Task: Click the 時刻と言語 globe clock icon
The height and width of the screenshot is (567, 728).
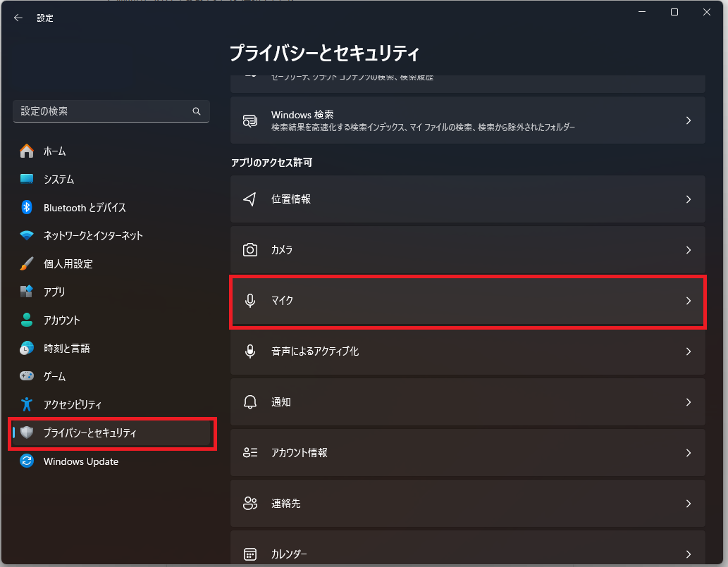Action: tap(27, 348)
